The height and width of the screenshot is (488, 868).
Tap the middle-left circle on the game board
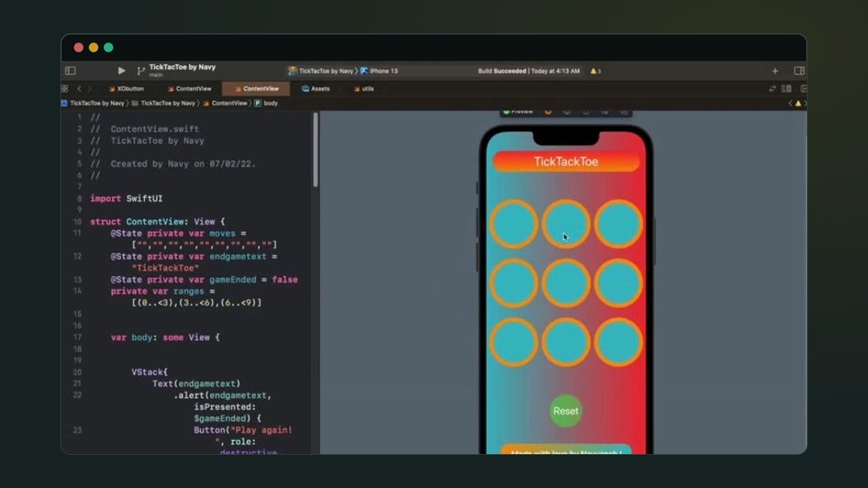(513, 283)
